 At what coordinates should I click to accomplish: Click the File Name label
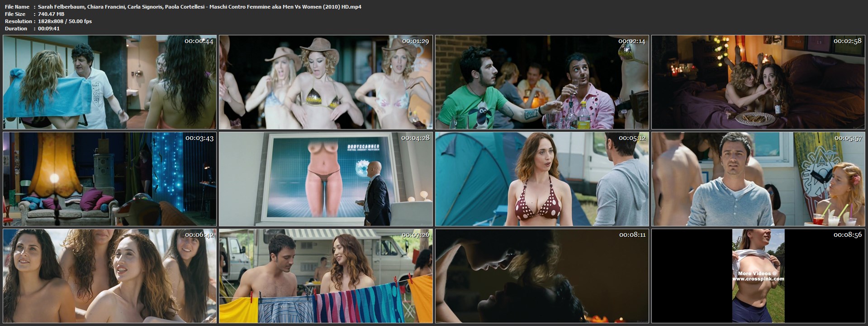(17, 7)
